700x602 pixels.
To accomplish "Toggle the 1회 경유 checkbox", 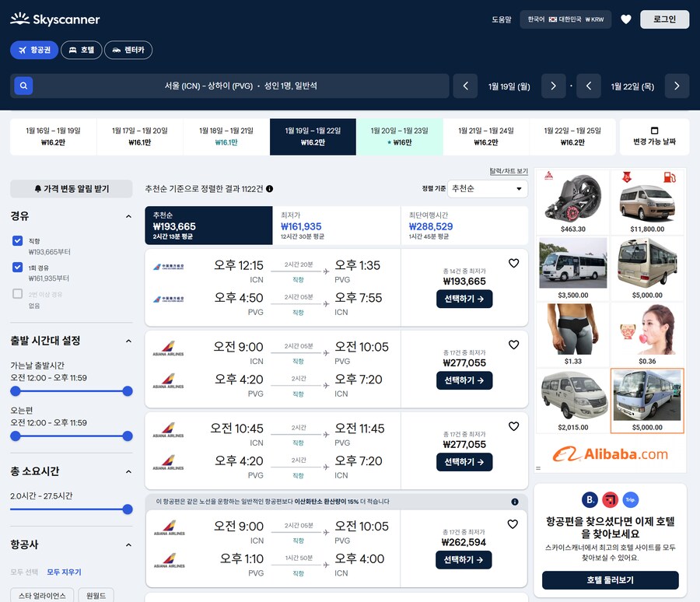I will click(18, 268).
